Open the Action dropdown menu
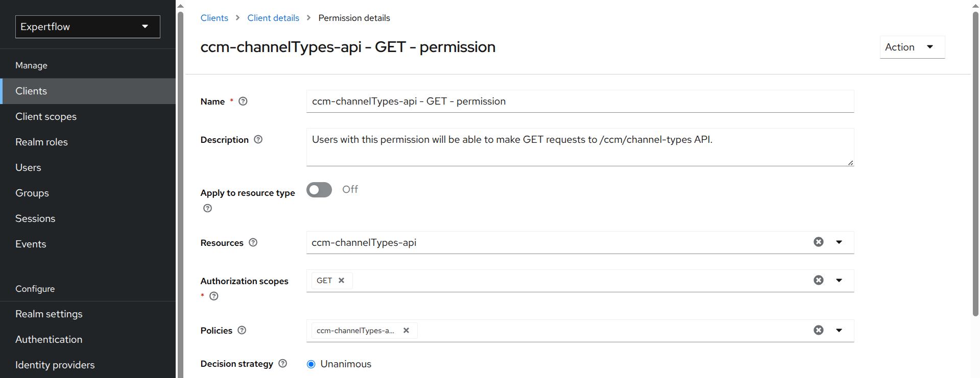The width and height of the screenshot is (980, 378). (912, 47)
